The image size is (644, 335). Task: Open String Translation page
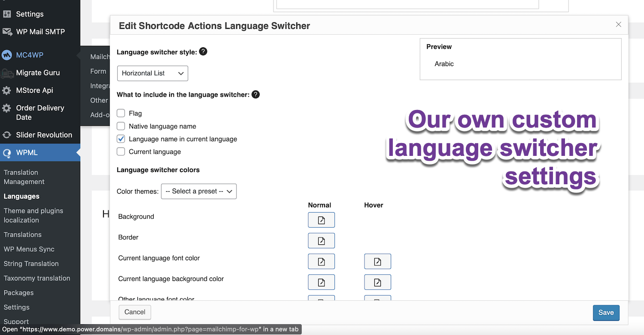pos(31,264)
